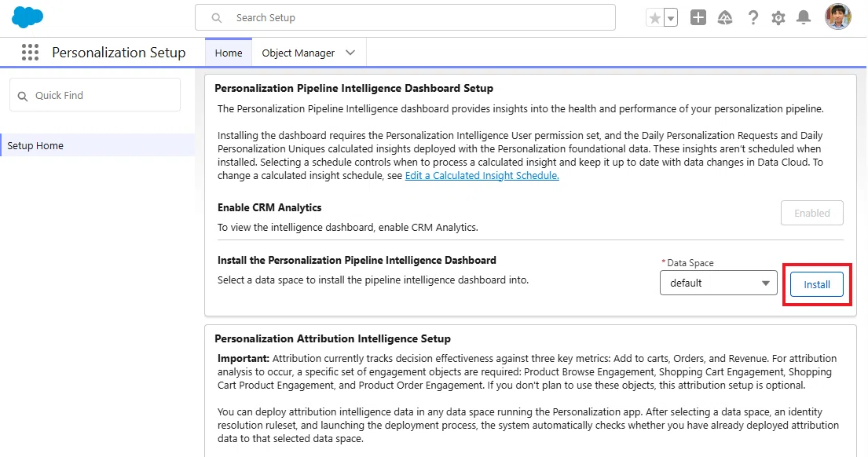Click the Enabled button for CRM Analytics
Screen dimensions: 868x457
point(812,213)
